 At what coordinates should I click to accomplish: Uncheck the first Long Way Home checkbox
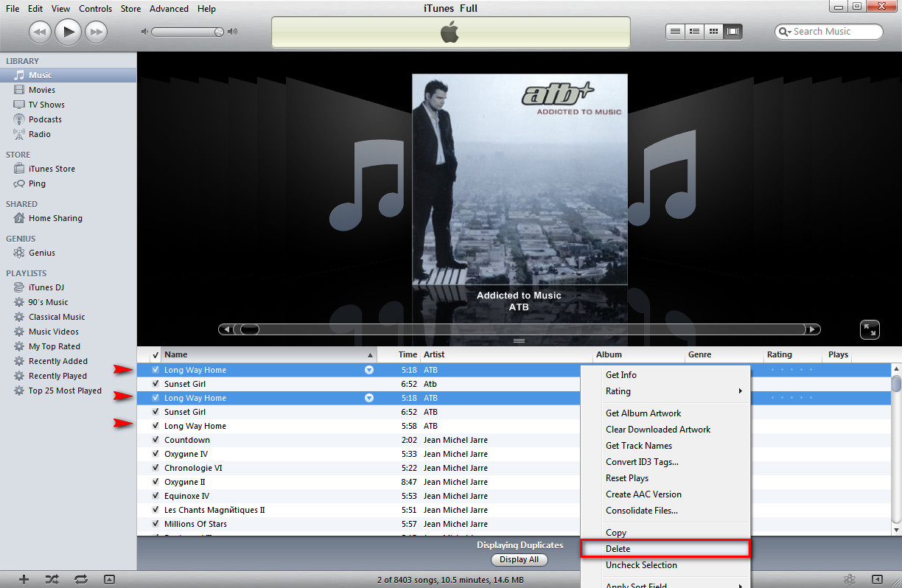[x=155, y=370]
